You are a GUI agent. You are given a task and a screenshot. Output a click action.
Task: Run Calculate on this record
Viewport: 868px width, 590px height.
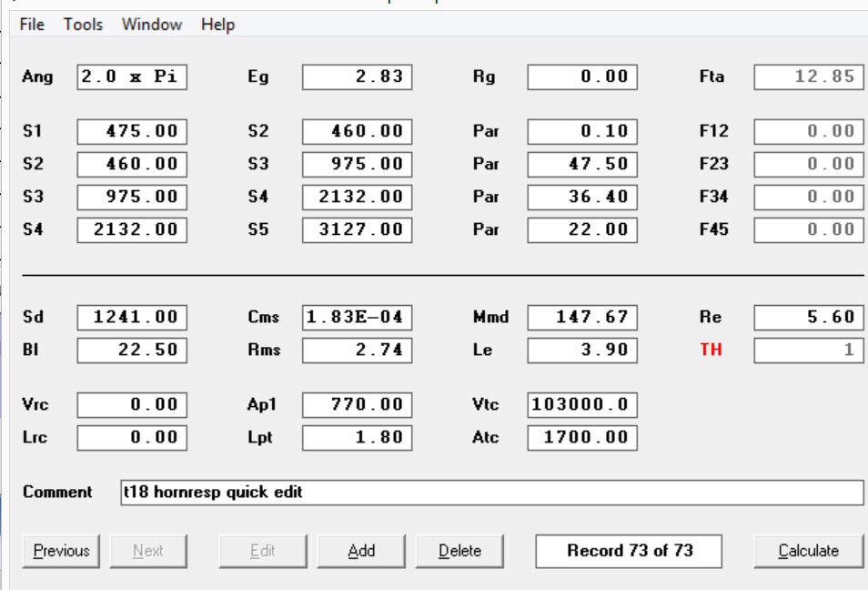(x=809, y=551)
